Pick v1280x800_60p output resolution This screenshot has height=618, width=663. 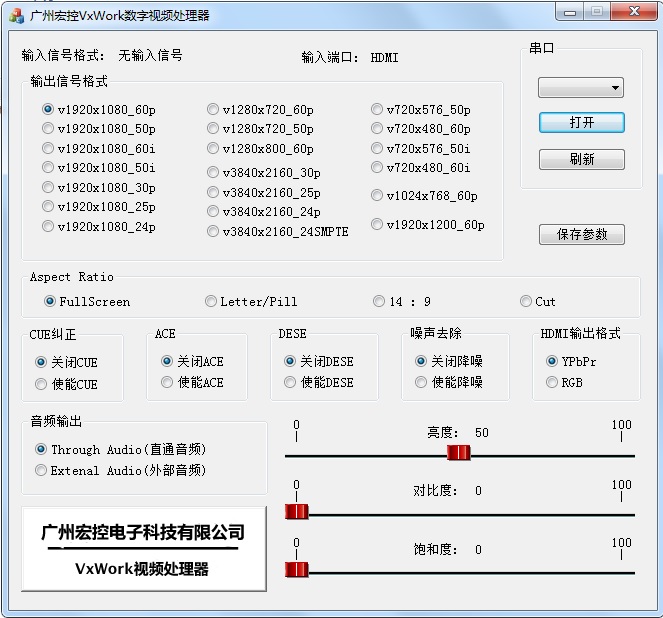(x=213, y=149)
